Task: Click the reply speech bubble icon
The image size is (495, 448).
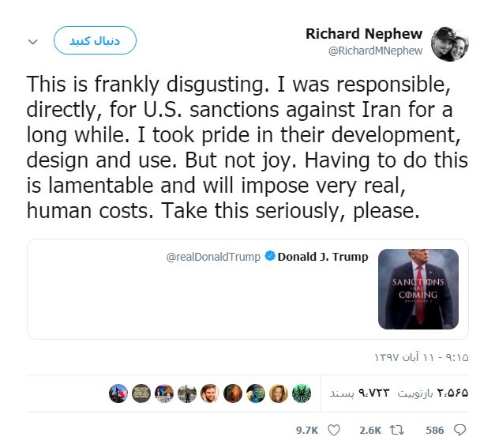Action: coord(459,430)
